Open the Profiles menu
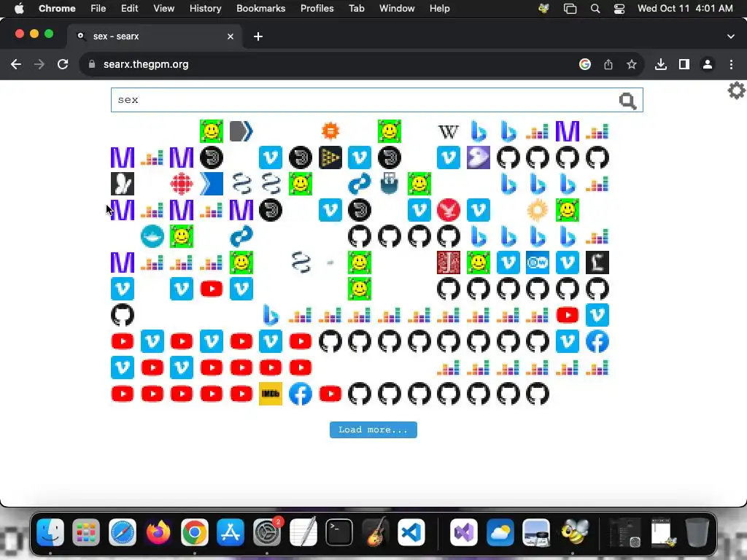 click(317, 8)
